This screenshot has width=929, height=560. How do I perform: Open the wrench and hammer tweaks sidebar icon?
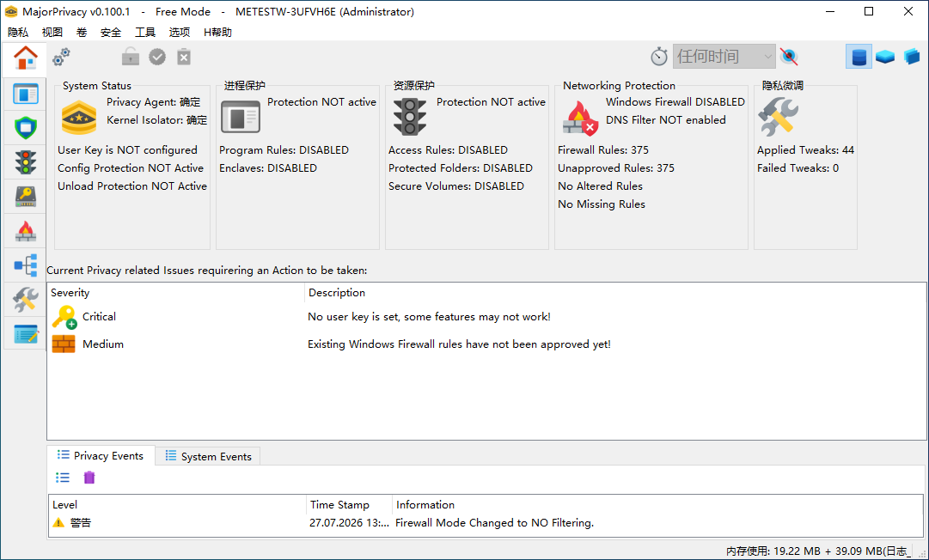pyautogui.click(x=25, y=300)
